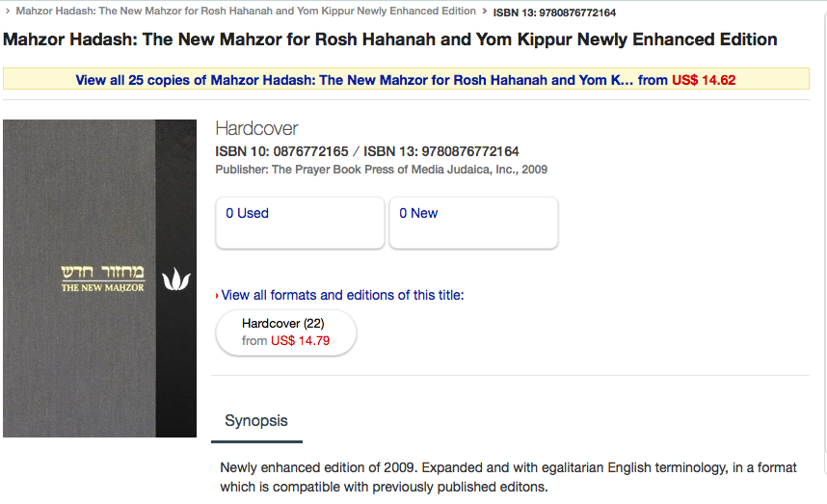Open the book cover image
The height and width of the screenshot is (504, 827).
[99, 278]
